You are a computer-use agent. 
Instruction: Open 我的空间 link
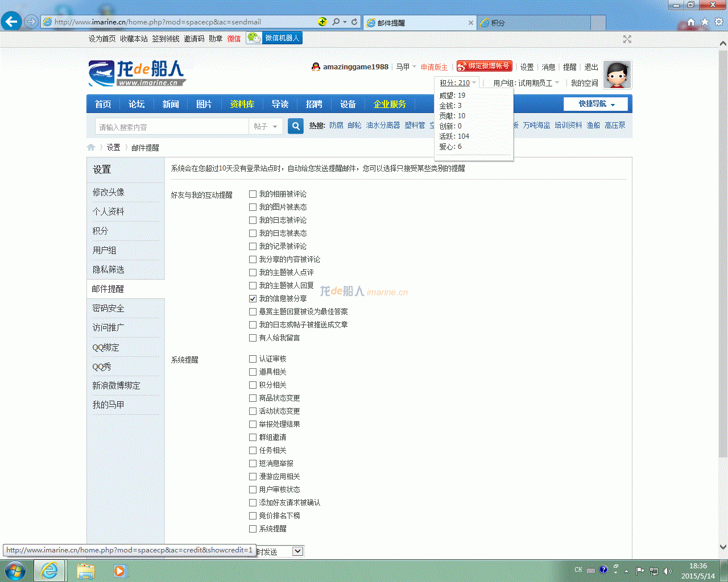[x=585, y=83]
